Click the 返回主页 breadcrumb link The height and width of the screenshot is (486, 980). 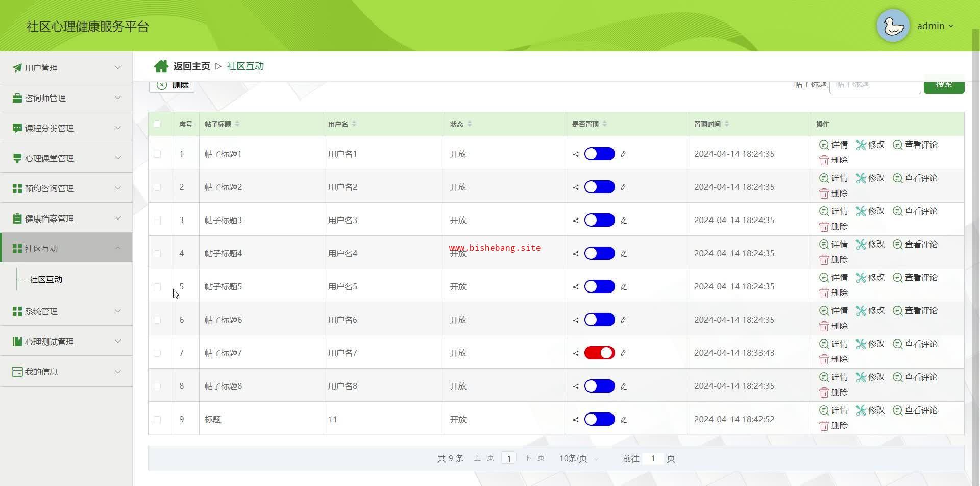point(191,66)
